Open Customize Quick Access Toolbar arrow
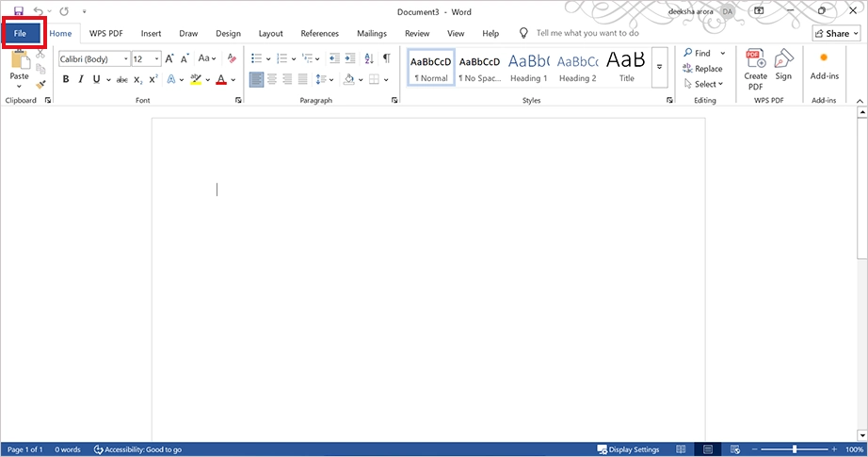 pos(84,11)
